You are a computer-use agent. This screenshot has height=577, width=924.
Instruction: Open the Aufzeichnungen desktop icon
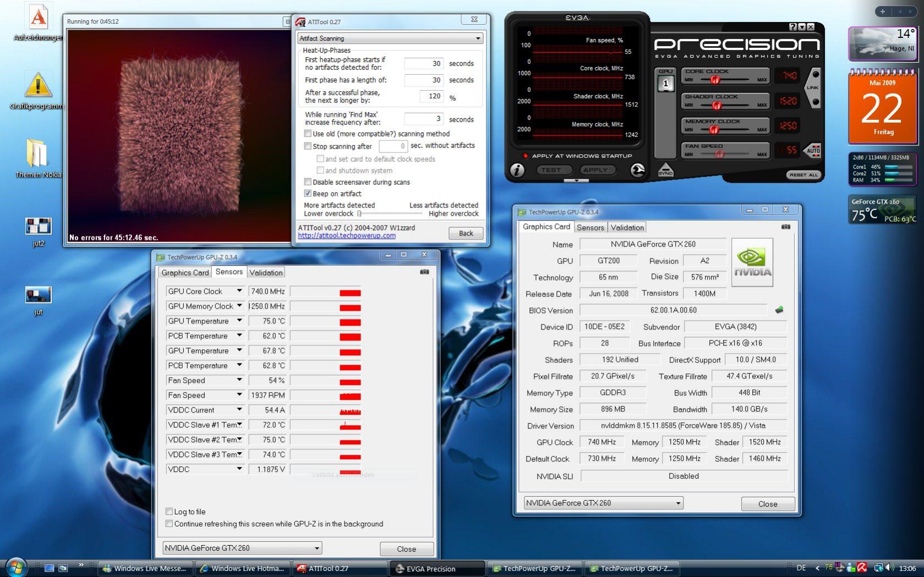pyautogui.click(x=37, y=22)
